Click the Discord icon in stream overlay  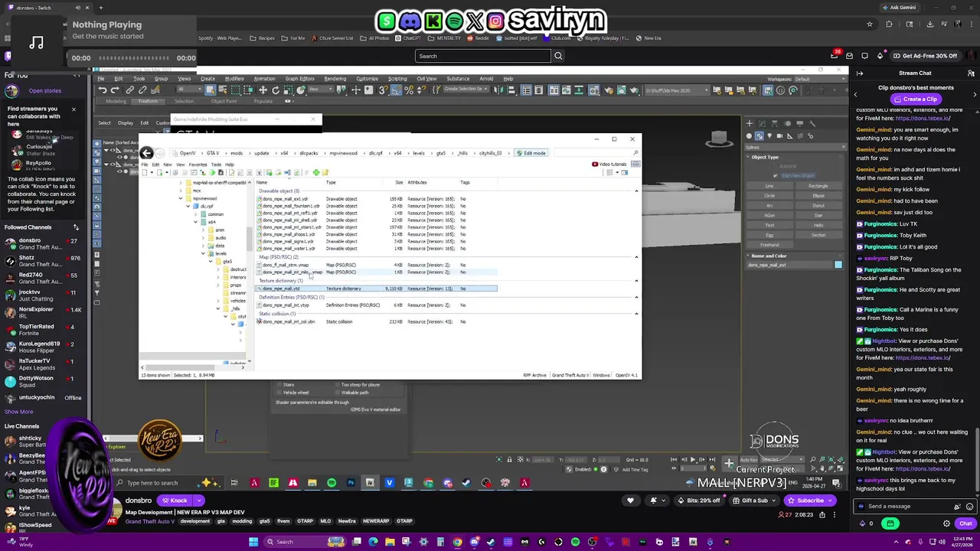410,21
